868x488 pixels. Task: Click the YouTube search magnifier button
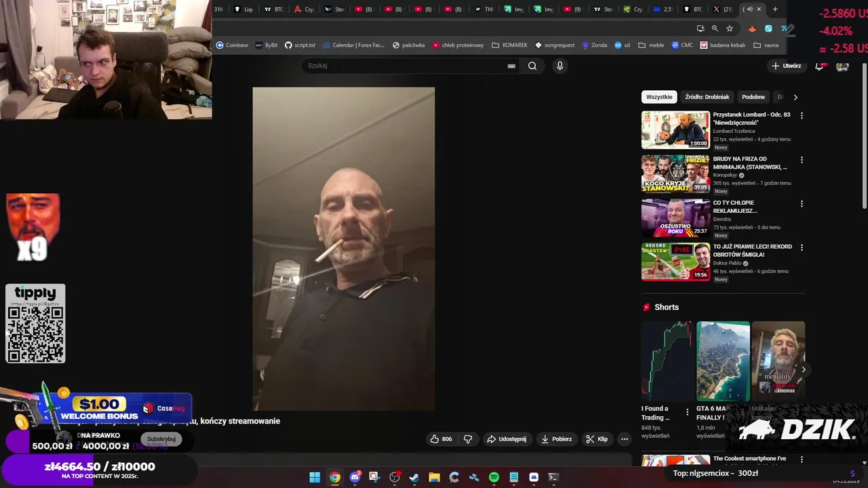click(532, 66)
